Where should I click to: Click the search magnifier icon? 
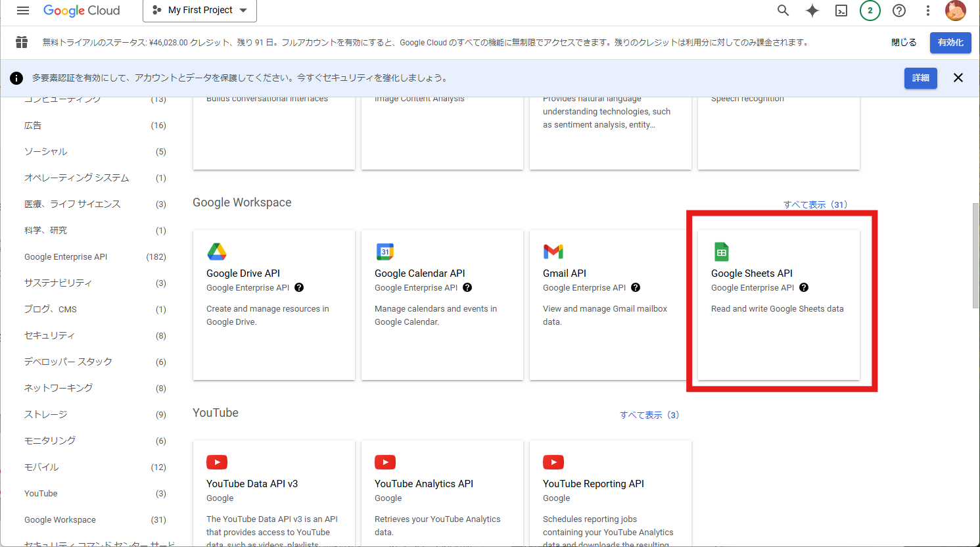(783, 11)
